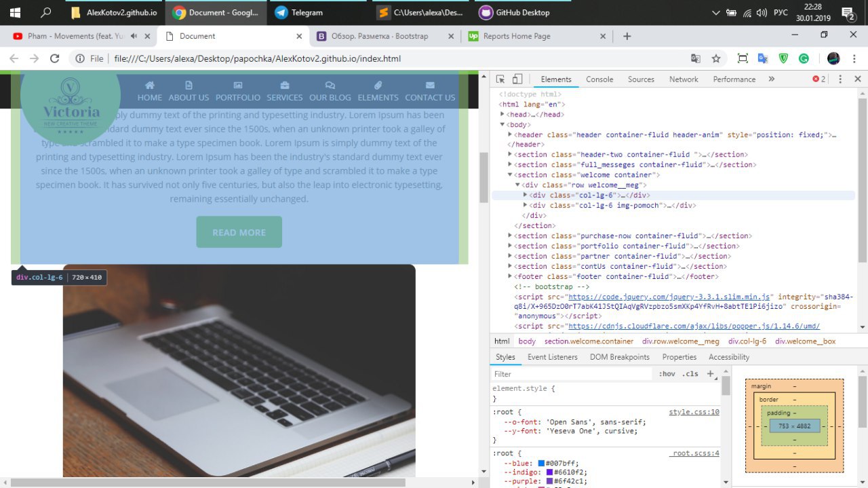Click the READ MORE button on webpage
The height and width of the screenshot is (488, 868).
point(239,232)
